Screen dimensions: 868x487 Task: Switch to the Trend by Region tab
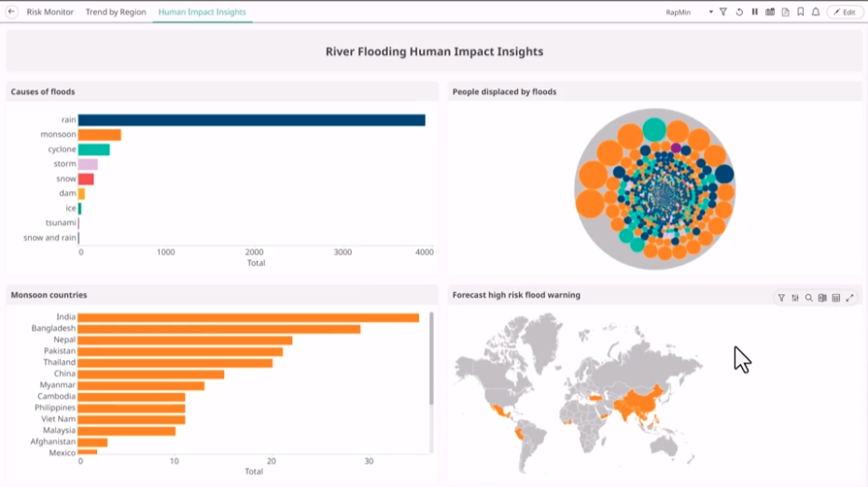[116, 12]
